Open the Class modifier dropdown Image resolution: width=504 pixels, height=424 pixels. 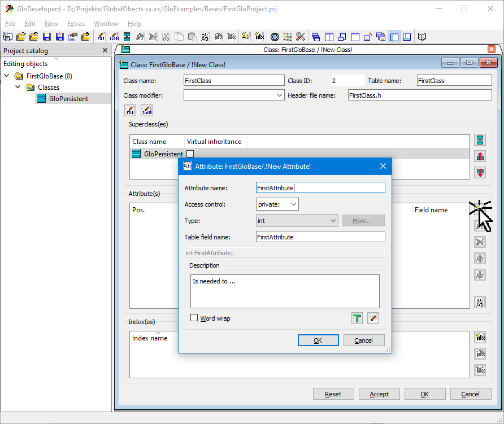tap(234, 95)
